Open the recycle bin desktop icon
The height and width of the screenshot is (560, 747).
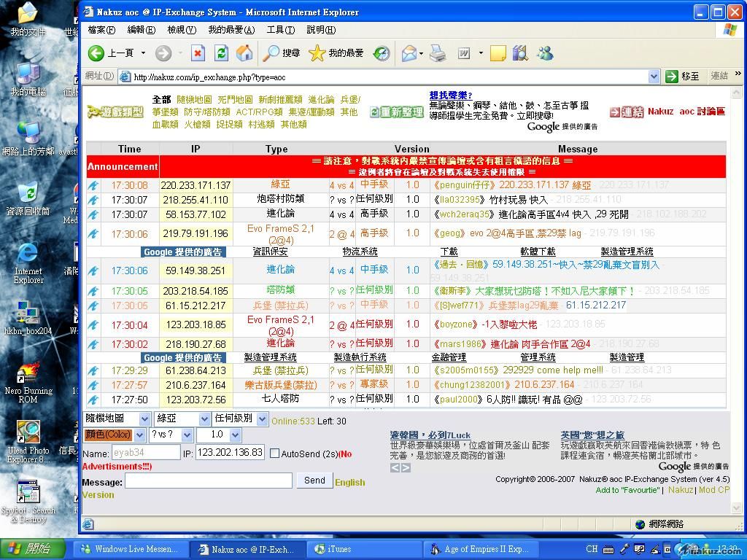click(x=28, y=198)
